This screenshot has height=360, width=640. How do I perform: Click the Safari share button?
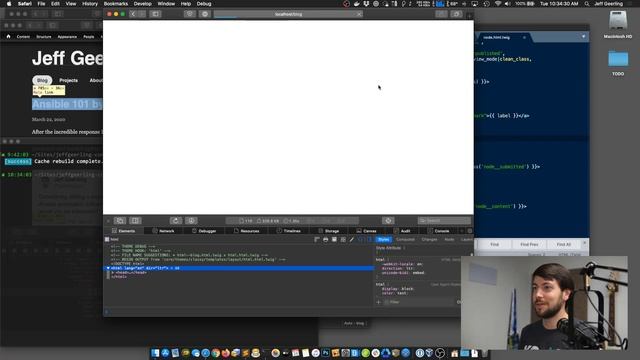tap(441, 14)
